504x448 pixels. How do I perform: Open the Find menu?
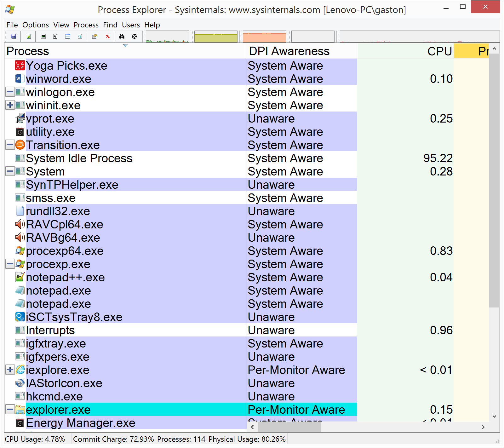110,25
